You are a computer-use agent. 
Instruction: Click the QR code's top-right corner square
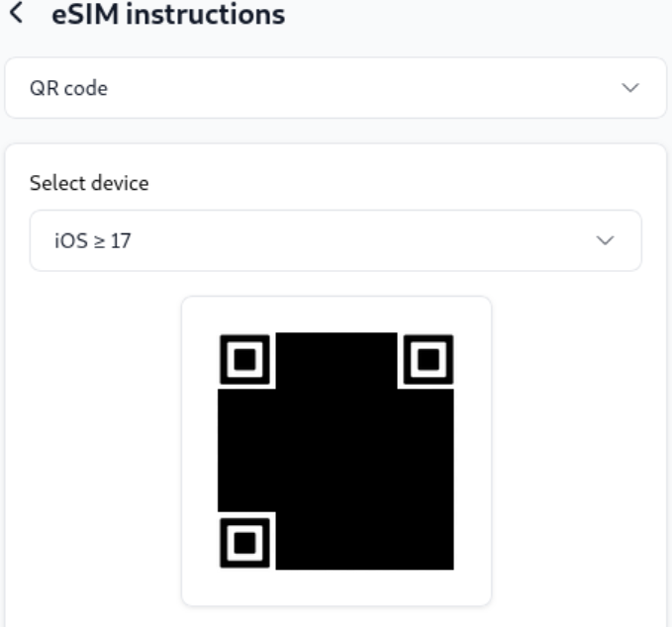pos(427,360)
